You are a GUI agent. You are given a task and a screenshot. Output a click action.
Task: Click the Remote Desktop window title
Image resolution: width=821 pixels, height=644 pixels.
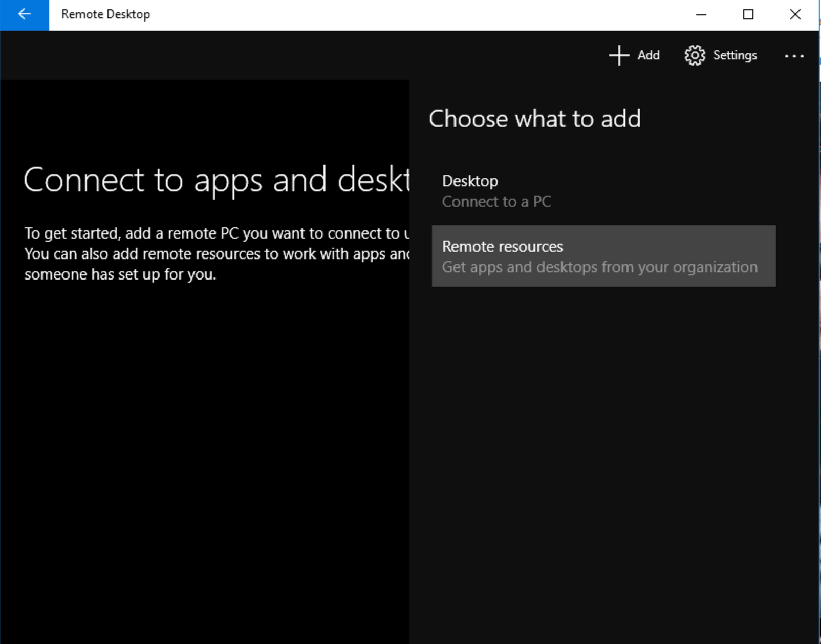coord(106,14)
